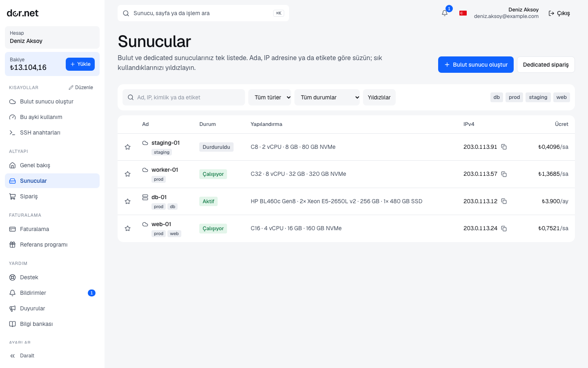The image size is (588, 368).
Task: Star the web-01 server
Action: coord(128,229)
